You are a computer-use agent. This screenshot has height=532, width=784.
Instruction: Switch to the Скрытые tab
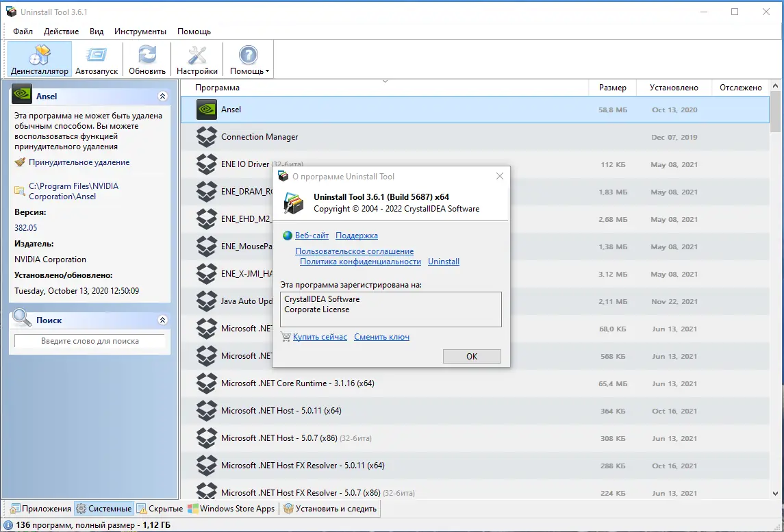(x=160, y=509)
